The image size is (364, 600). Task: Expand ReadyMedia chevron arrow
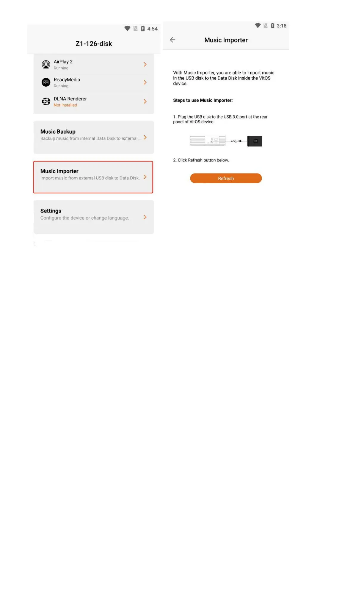[x=145, y=82]
